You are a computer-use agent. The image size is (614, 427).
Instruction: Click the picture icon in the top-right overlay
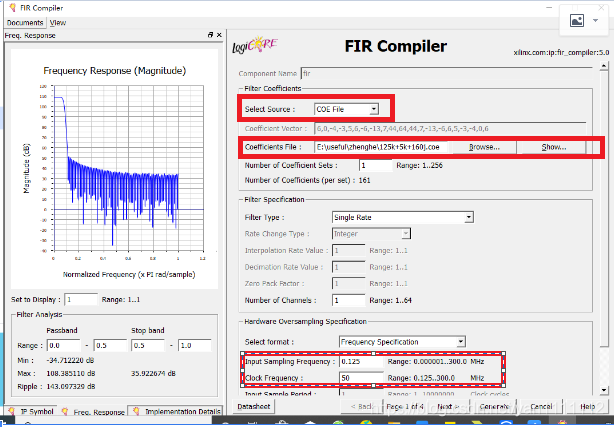click(576, 20)
